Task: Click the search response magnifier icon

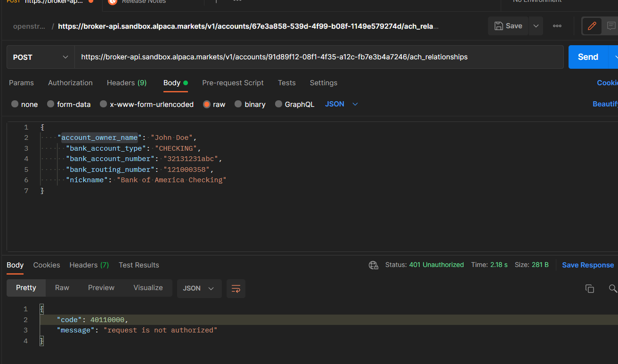Action: (x=613, y=289)
